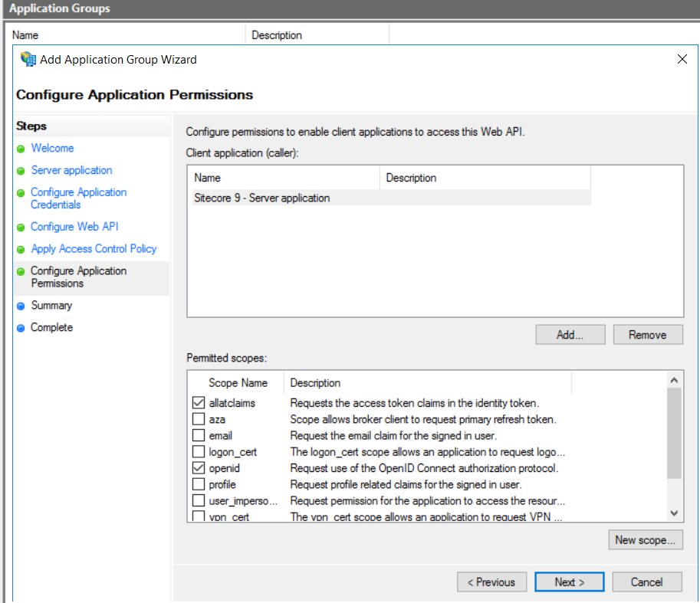Close the Add Application Group Wizard

click(x=682, y=59)
